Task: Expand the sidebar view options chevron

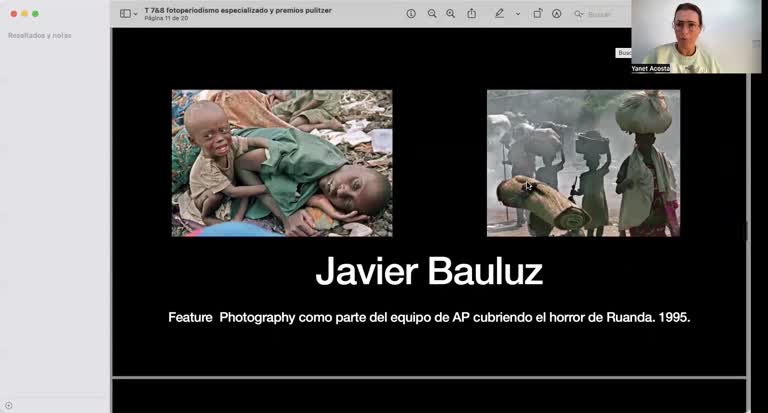Action: (x=136, y=14)
